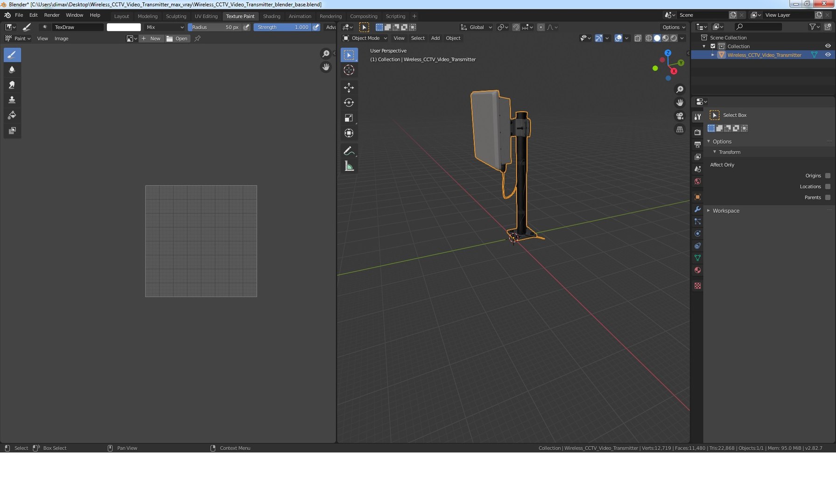Select the Clone stamp paint tool

click(x=12, y=100)
